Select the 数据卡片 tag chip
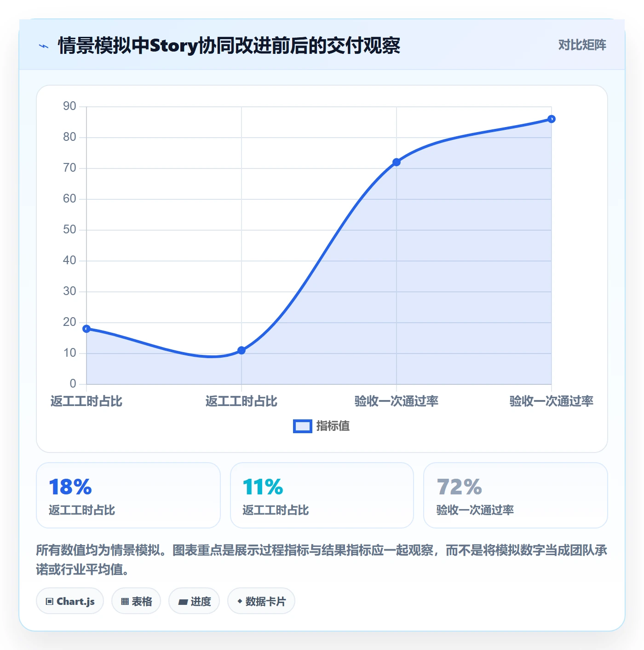Screen dimensions: 644x650 tap(261, 601)
